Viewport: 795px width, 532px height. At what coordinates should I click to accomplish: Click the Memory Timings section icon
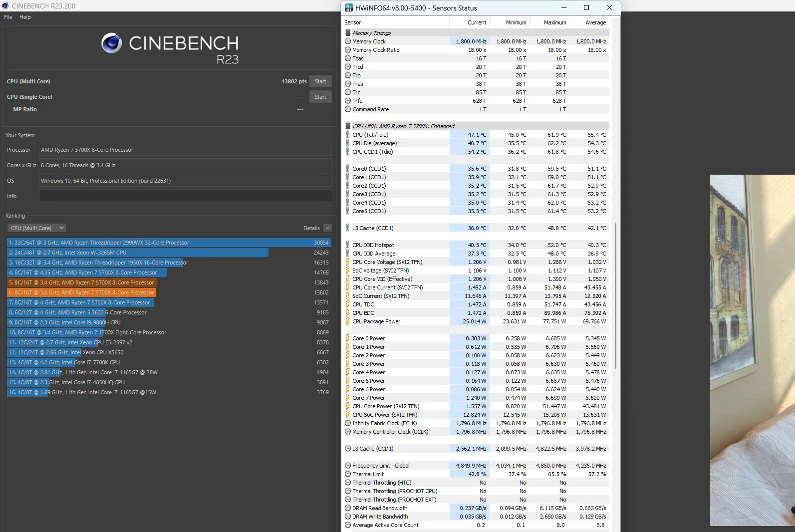tap(348, 33)
